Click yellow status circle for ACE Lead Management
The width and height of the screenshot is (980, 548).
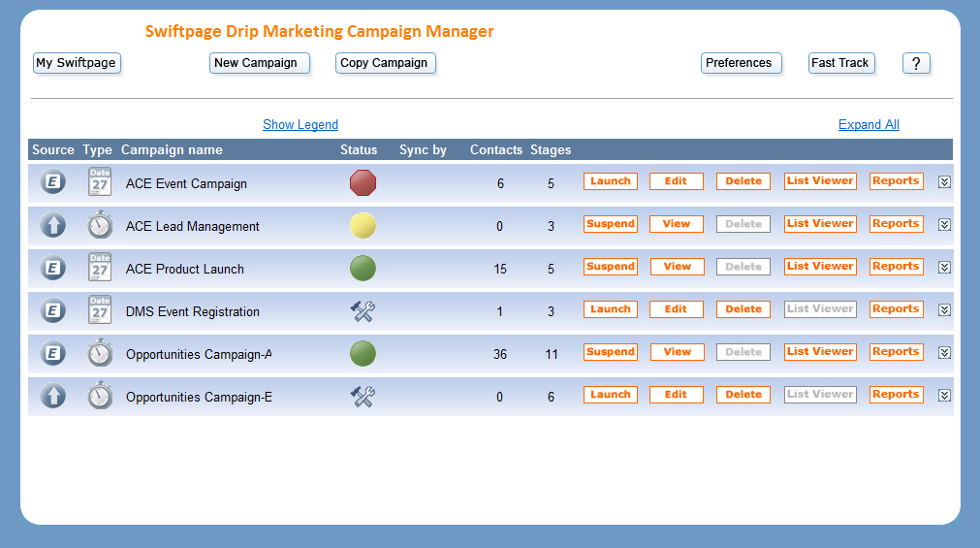click(364, 225)
